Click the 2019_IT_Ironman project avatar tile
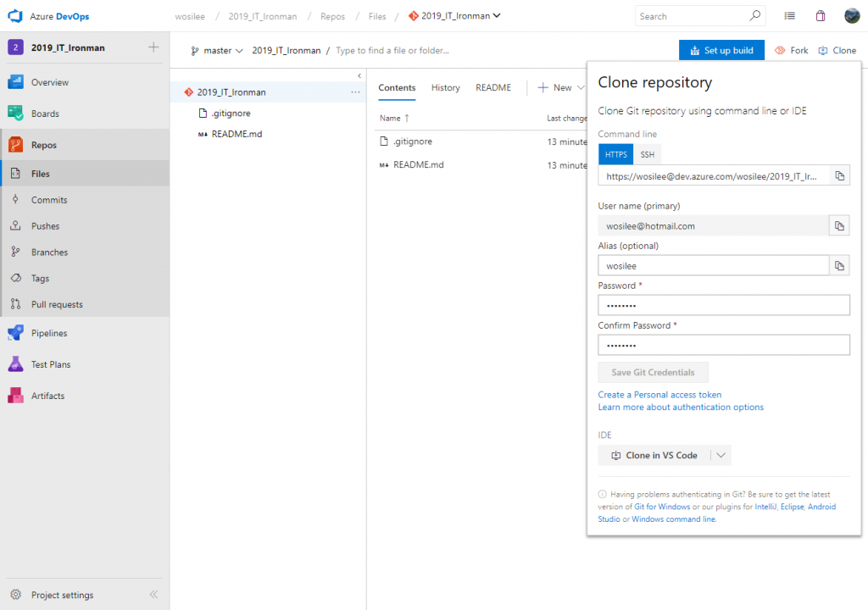This screenshot has height=610, width=868. tap(15, 47)
